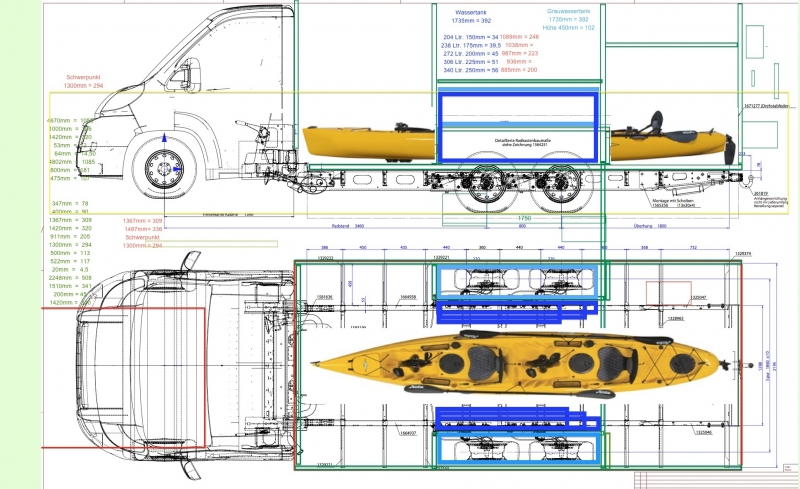Click the 'Schwerpunkt' label beneath '1487mm= 336'

click(x=142, y=237)
